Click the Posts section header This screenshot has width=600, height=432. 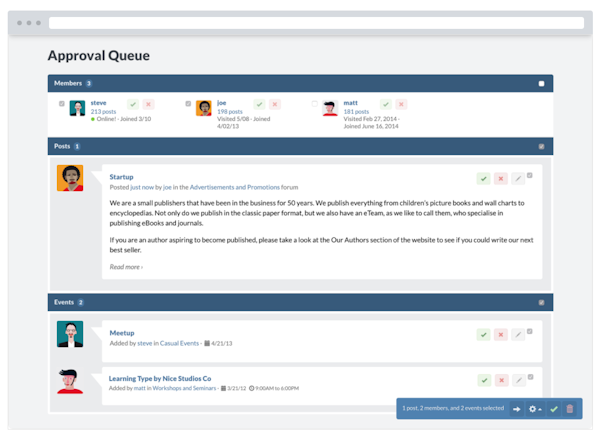pyautogui.click(x=300, y=146)
